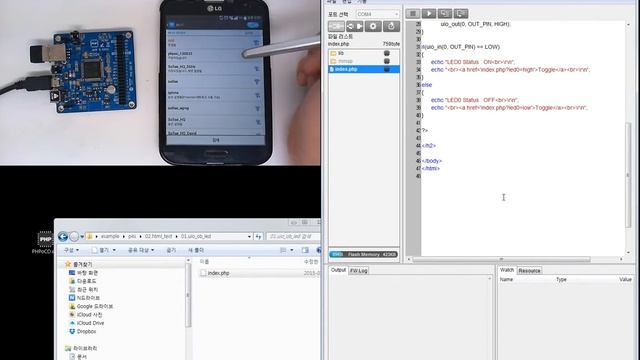Screen dimensions: 640x360
Task: Click the code line with 'LED0 Status : ON'
Action: point(473,62)
